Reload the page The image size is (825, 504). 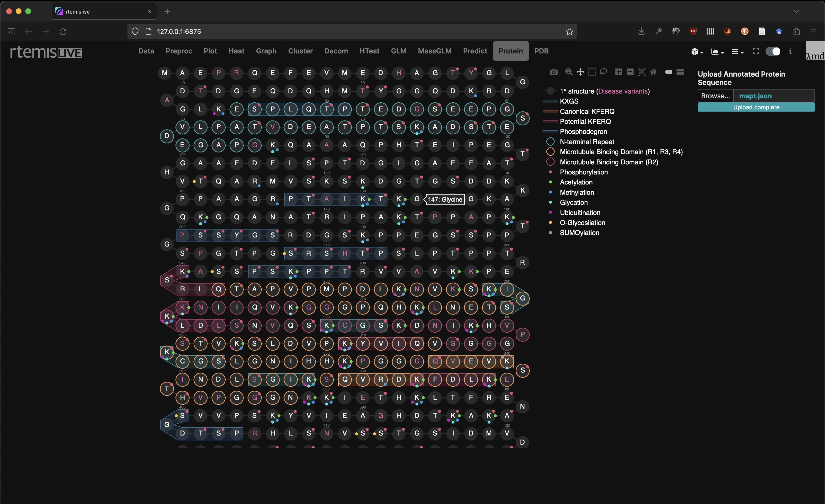(63, 31)
